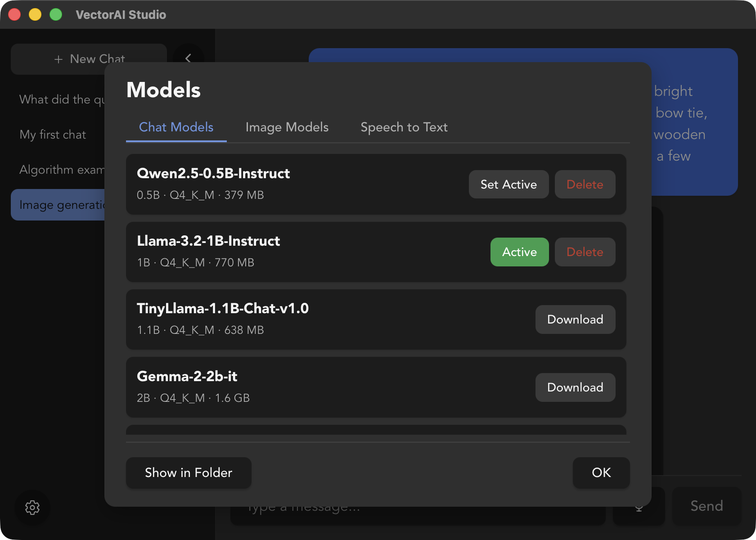The image size is (756, 540).
Task: Close the window with the red button
Action: [14, 14]
